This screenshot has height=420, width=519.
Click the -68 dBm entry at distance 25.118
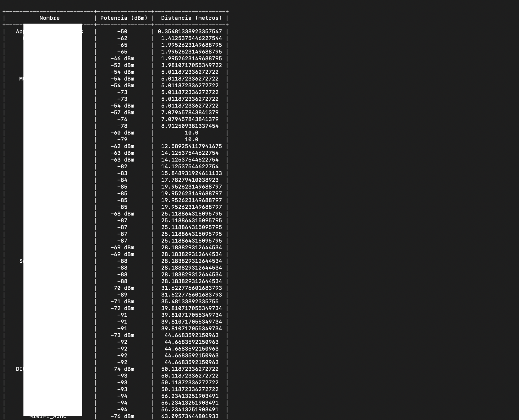(122, 214)
